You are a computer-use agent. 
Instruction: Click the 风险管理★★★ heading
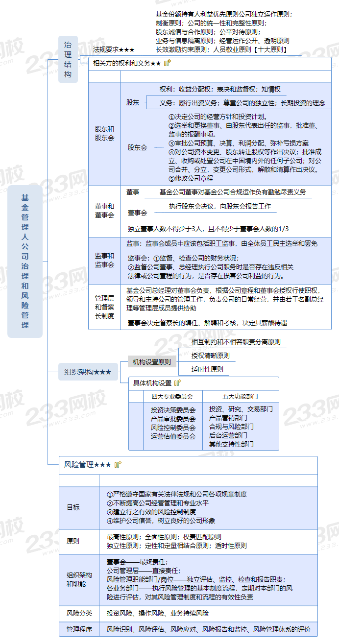tap(88, 464)
